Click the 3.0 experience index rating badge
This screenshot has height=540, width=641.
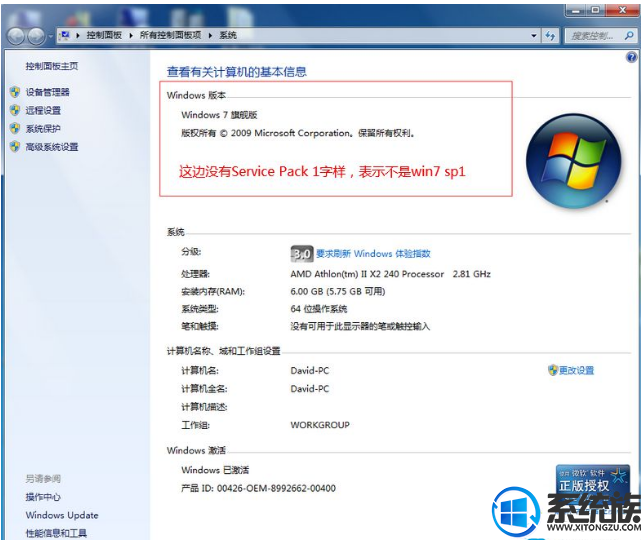click(302, 254)
